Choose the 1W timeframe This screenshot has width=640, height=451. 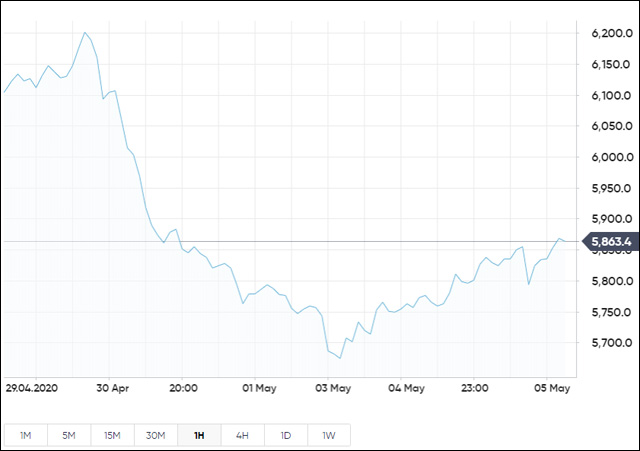329,435
